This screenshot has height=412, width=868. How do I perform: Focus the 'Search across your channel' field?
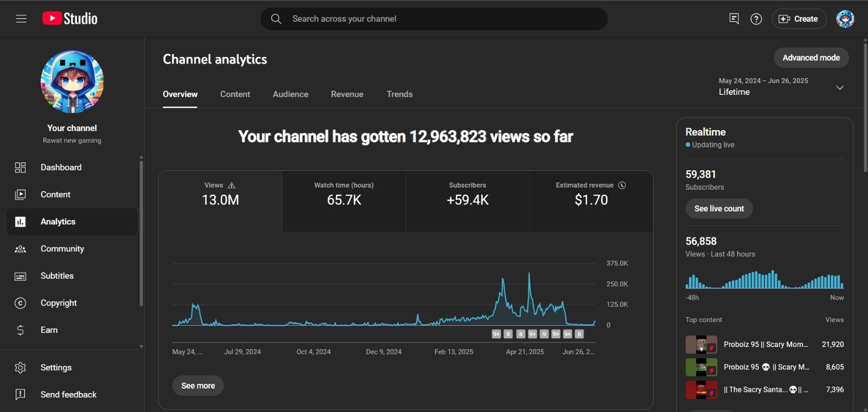point(434,19)
